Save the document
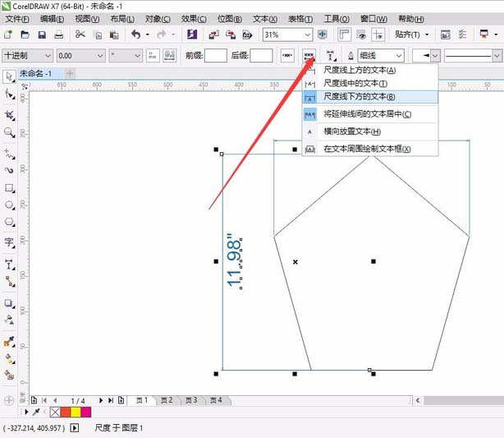 (x=42, y=35)
